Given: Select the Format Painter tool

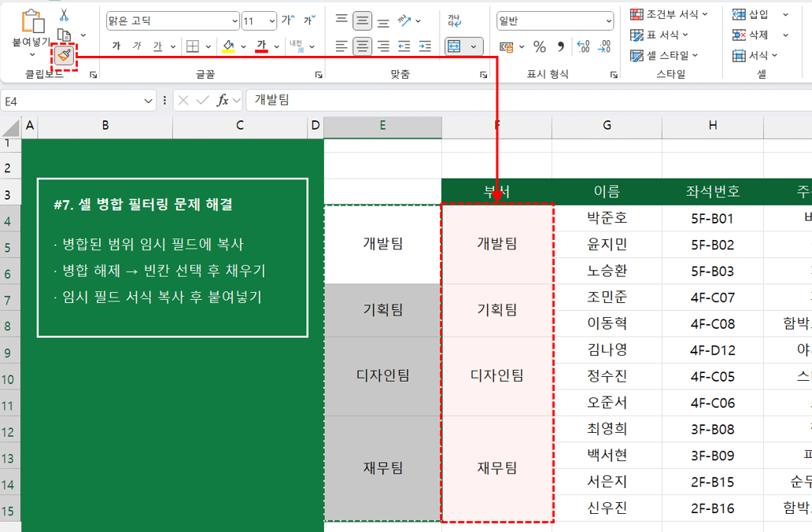Looking at the screenshot, I should pyautogui.click(x=62, y=54).
